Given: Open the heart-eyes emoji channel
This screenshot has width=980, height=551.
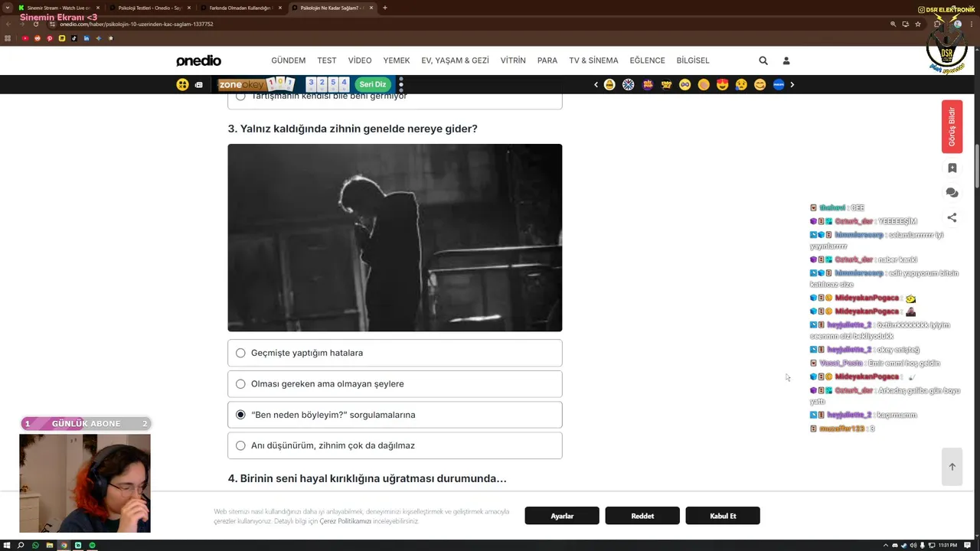Looking at the screenshot, I should point(722,84).
